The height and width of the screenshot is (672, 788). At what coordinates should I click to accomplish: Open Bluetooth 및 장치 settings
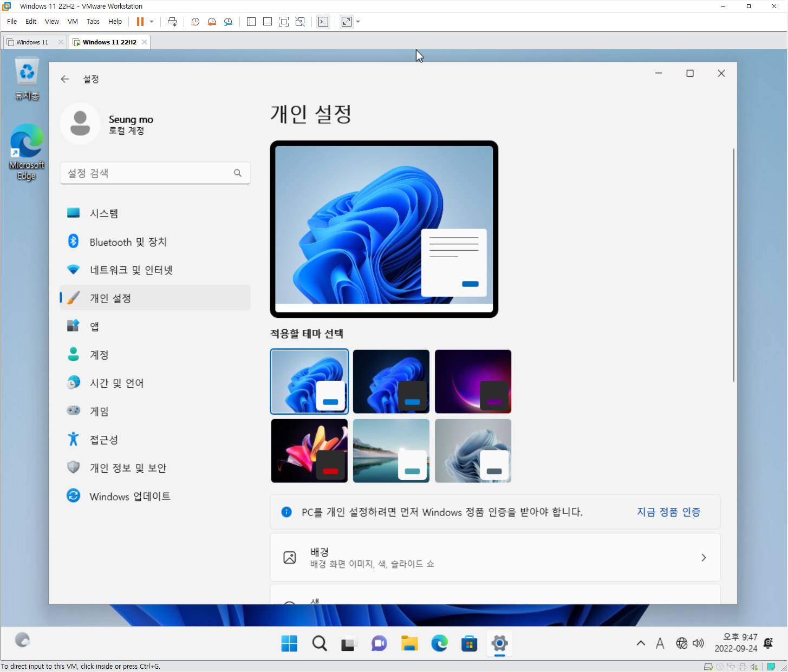[x=155, y=242]
